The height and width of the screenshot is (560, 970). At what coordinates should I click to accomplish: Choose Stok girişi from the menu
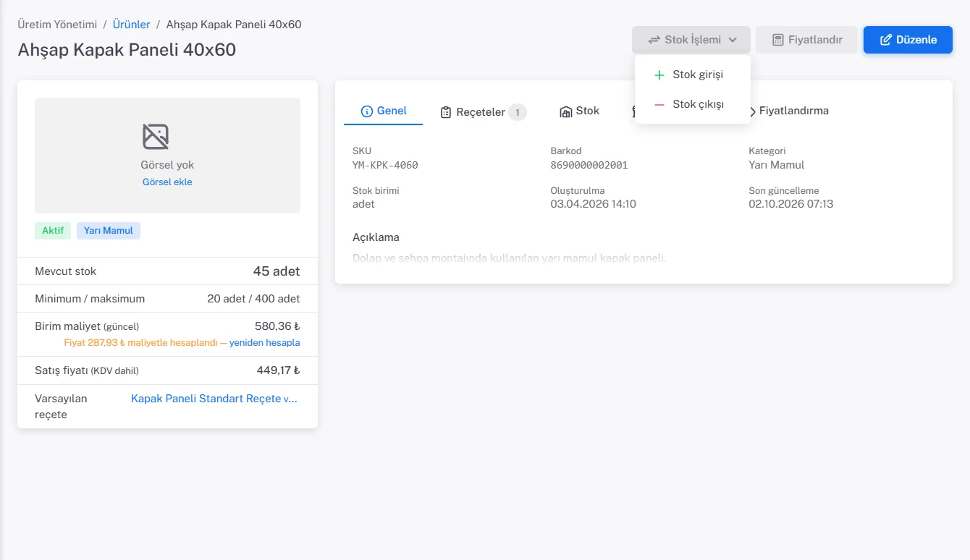[692, 75]
